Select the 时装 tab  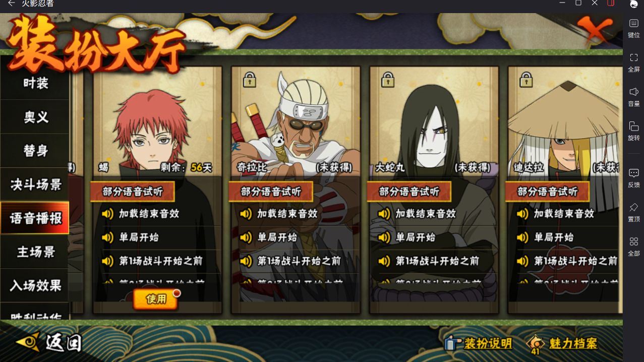coord(35,83)
